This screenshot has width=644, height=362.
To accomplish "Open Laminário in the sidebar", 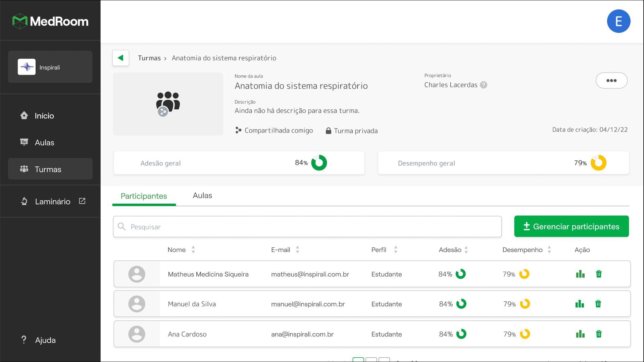I will click(53, 201).
